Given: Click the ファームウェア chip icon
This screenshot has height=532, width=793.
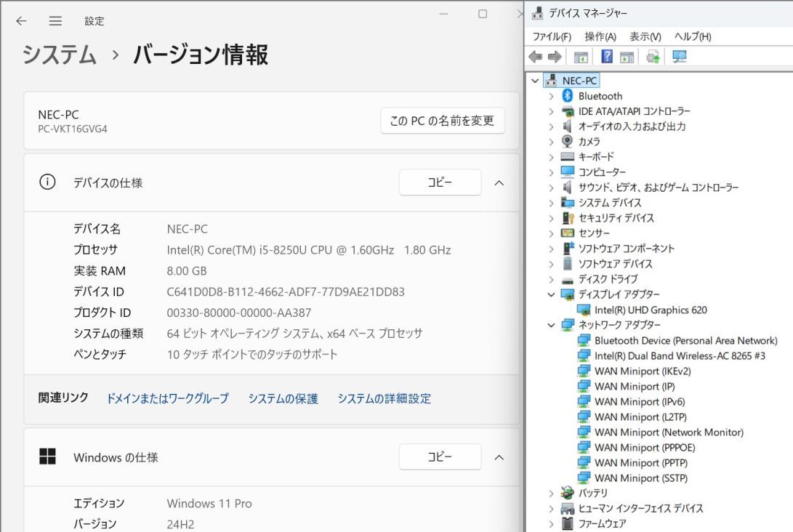Looking at the screenshot, I should [x=568, y=523].
